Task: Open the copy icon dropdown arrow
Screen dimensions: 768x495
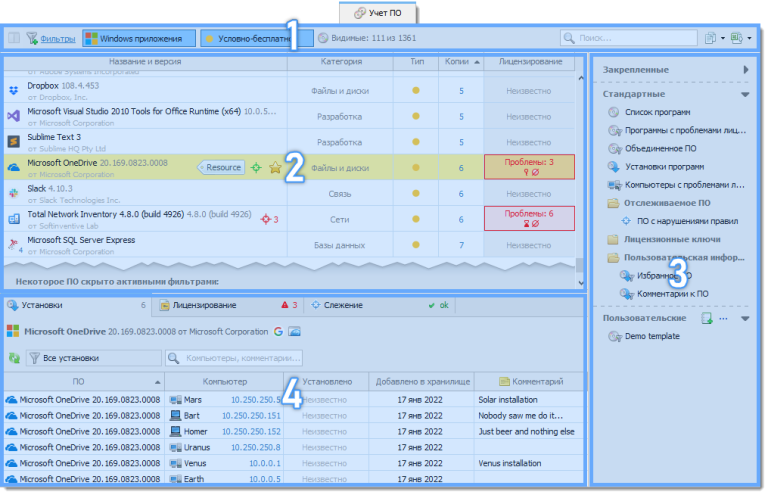Action: (x=723, y=38)
